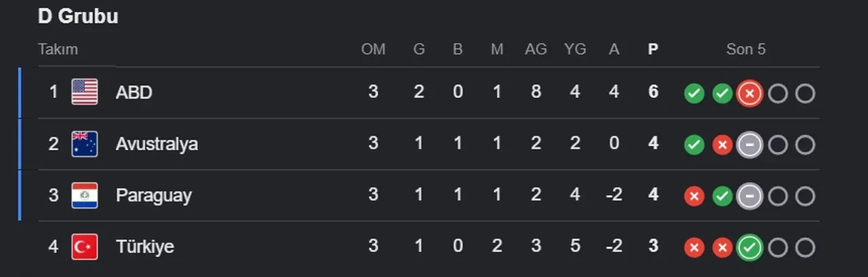Open the ABD team link

[134, 92]
